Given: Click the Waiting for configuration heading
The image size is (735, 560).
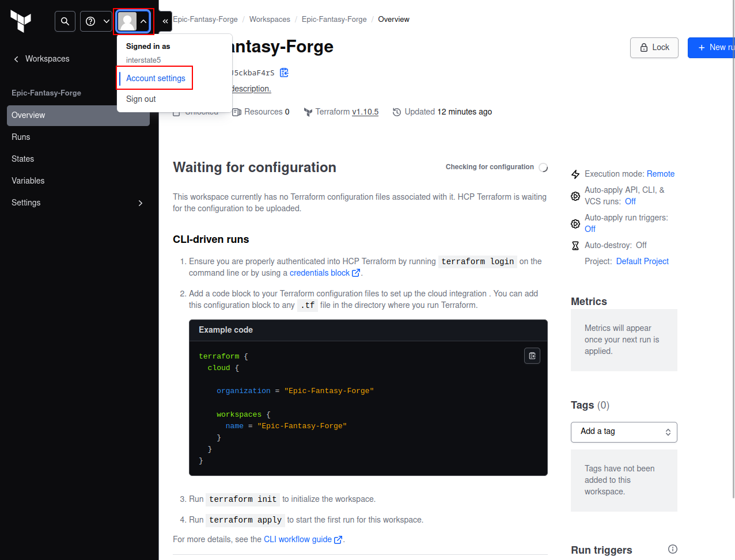Looking at the screenshot, I should click(x=255, y=167).
